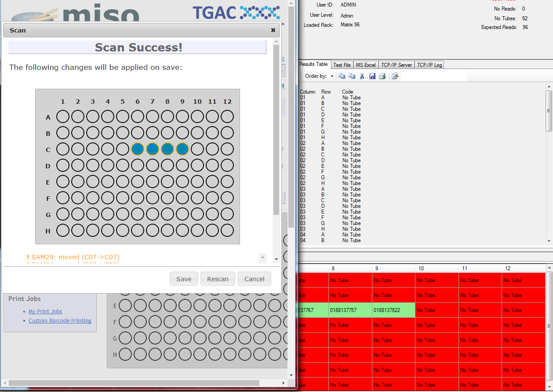The width and height of the screenshot is (553, 392).
Task: Click column 1 header in scan plate
Action: (x=63, y=102)
